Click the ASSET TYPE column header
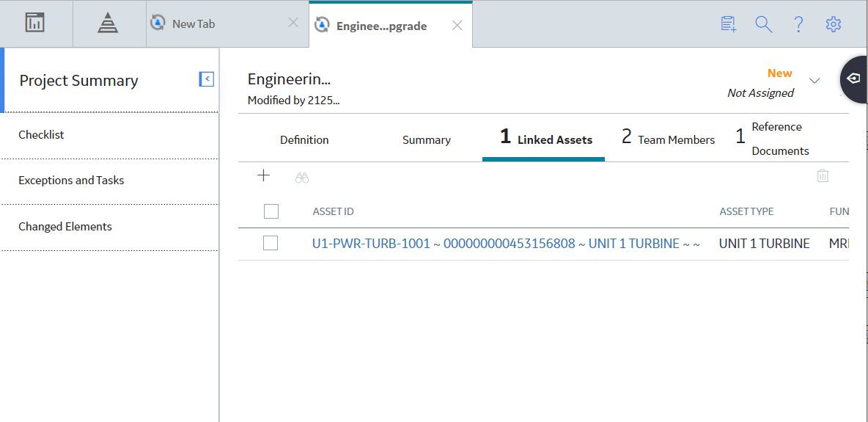This screenshot has width=868, height=422. click(x=747, y=211)
